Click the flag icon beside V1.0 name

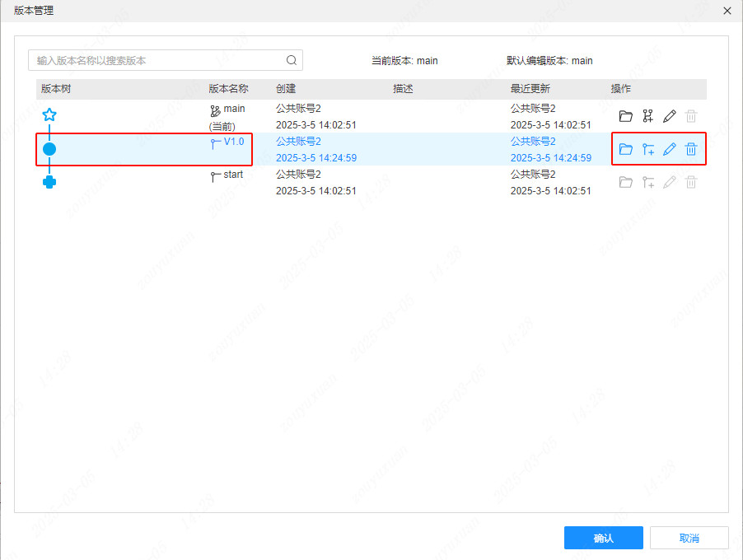[x=215, y=141]
